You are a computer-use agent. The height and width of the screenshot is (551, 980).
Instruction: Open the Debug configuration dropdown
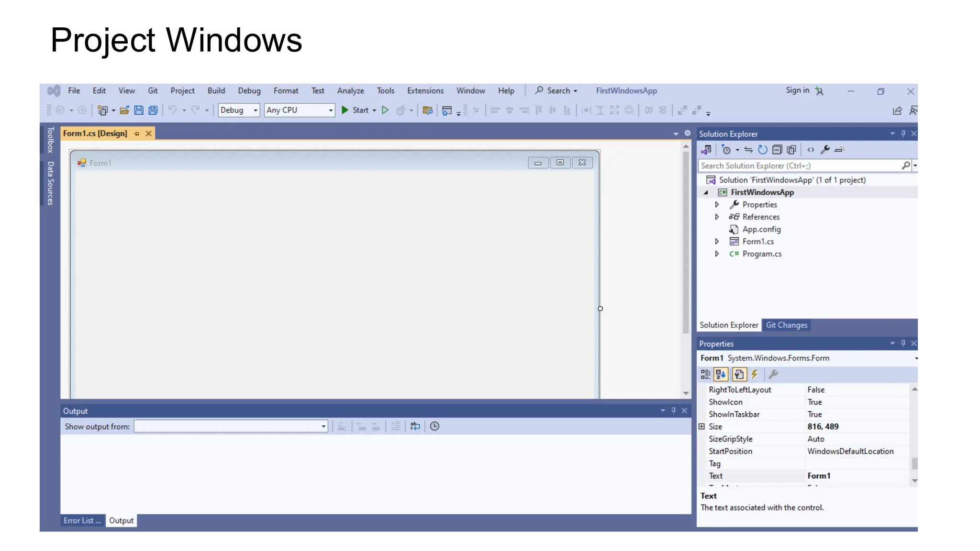(239, 110)
